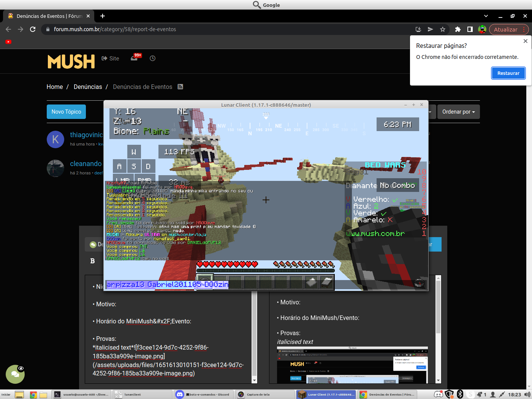
Task: Click the uploaded image thumbnail in the preview
Action: point(352,365)
